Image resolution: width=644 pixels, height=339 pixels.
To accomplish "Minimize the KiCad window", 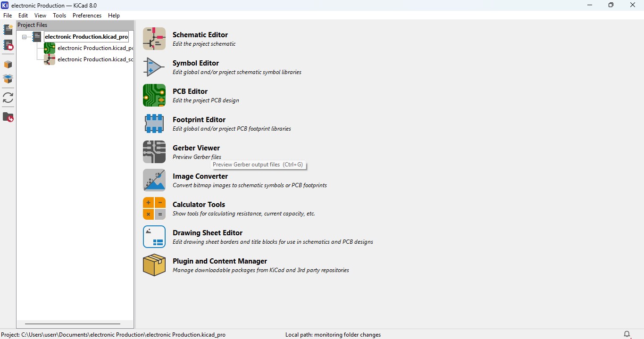I will 590,5.
